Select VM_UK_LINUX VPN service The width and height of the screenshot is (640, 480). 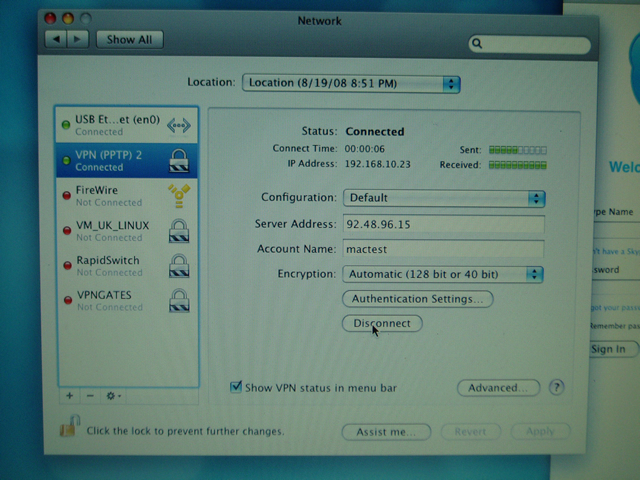pyautogui.click(x=127, y=231)
